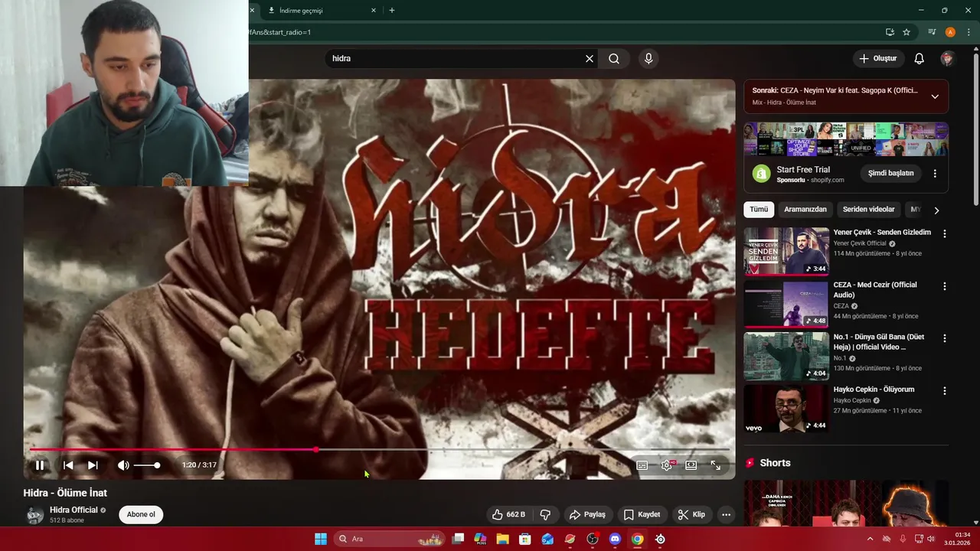The image size is (980, 551).
Task: Clear the search box text
Action: coord(590,58)
